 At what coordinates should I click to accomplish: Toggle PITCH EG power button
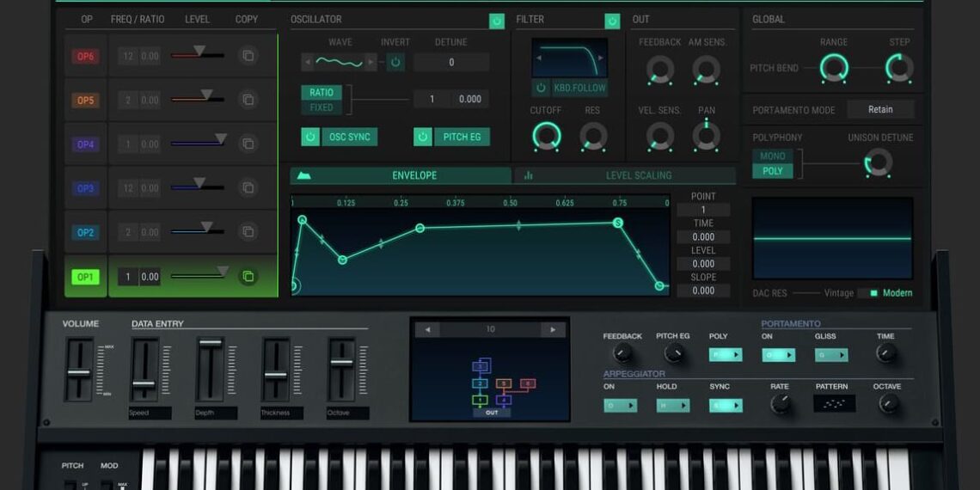pos(423,137)
